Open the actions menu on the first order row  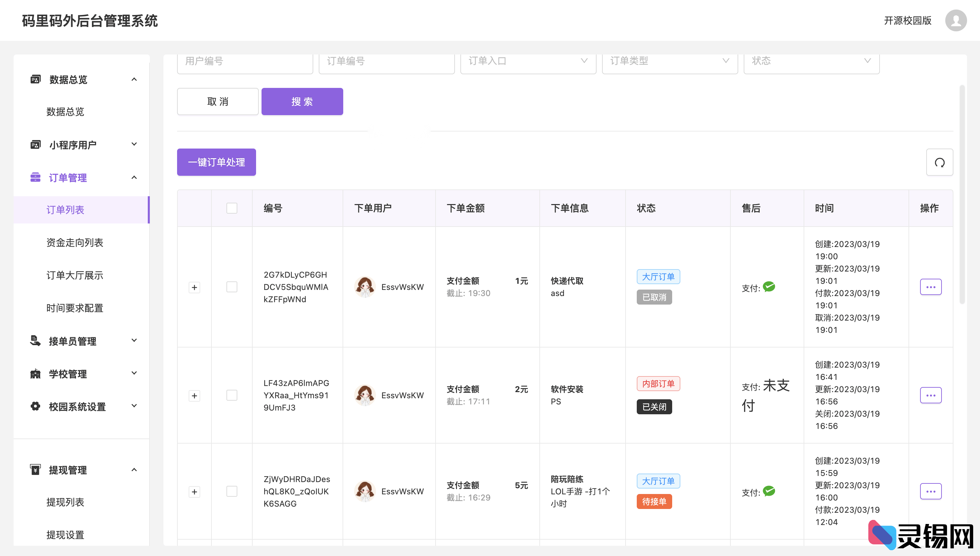pos(931,287)
